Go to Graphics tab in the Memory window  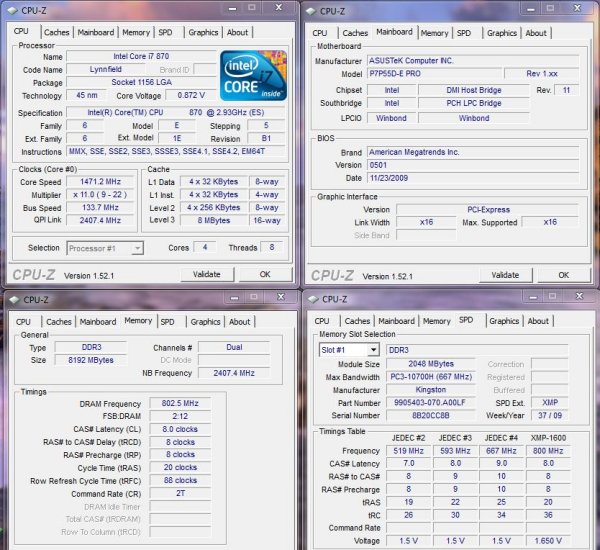[205, 322]
